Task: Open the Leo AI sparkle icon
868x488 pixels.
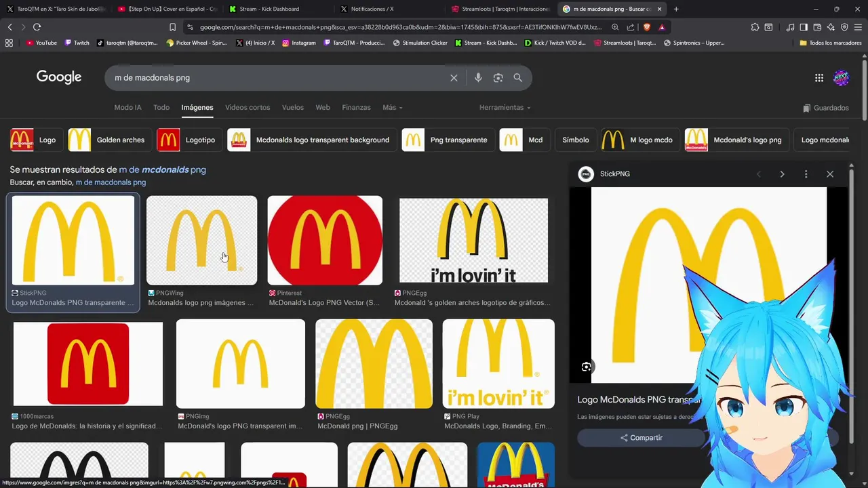Action: coord(831,27)
